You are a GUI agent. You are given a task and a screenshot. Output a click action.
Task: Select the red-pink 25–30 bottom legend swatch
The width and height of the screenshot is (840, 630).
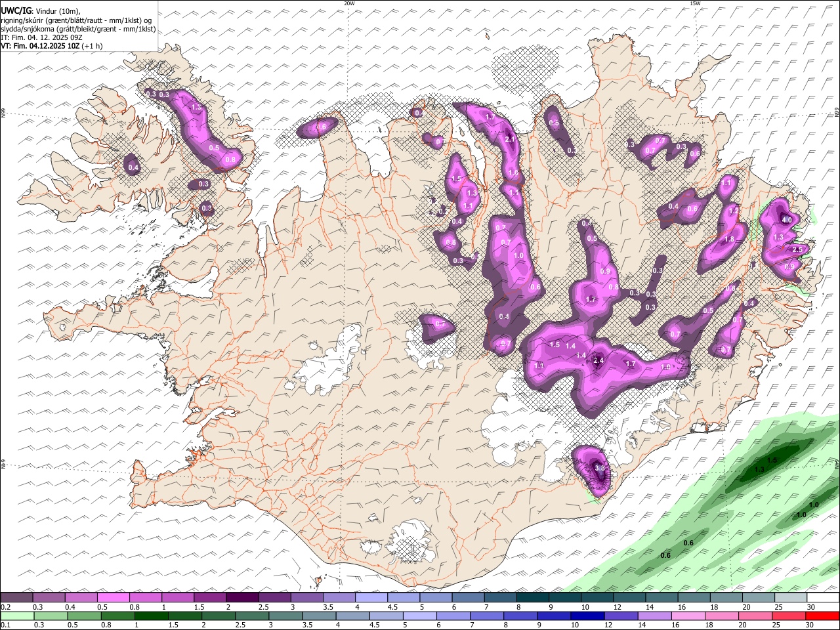pyautogui.click(x=789, y=616)
